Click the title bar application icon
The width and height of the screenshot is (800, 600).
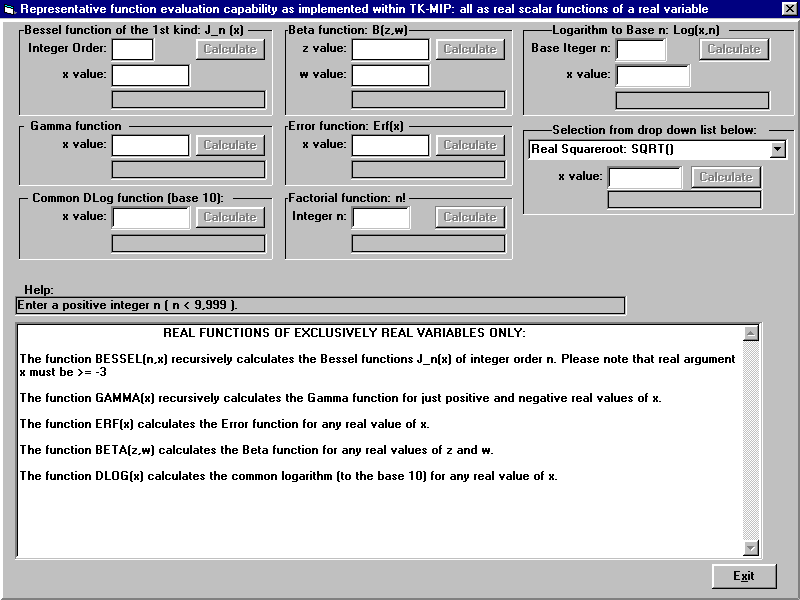[x=9, y=9]
